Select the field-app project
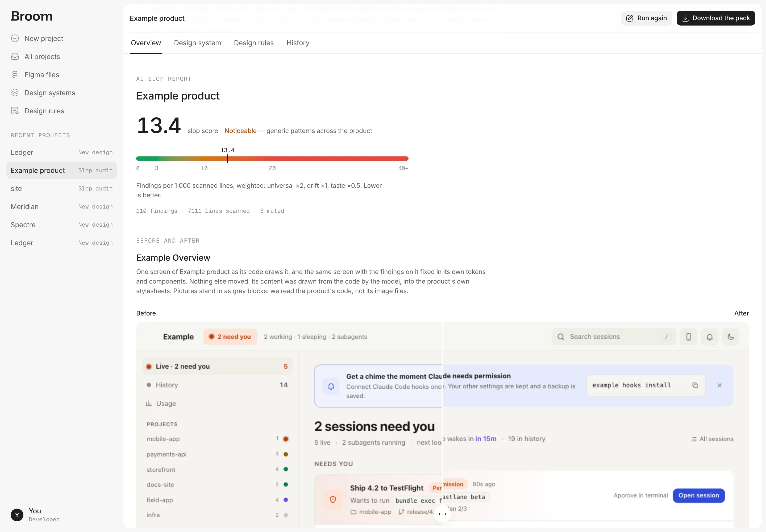The image size is (766, 532). [217, 500]
